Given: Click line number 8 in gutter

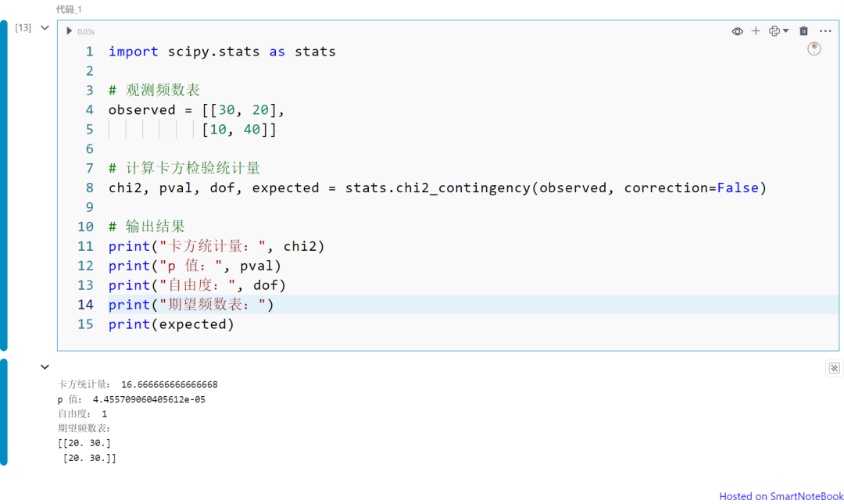Looking at the screenshot, I should (x=89, y=188).
